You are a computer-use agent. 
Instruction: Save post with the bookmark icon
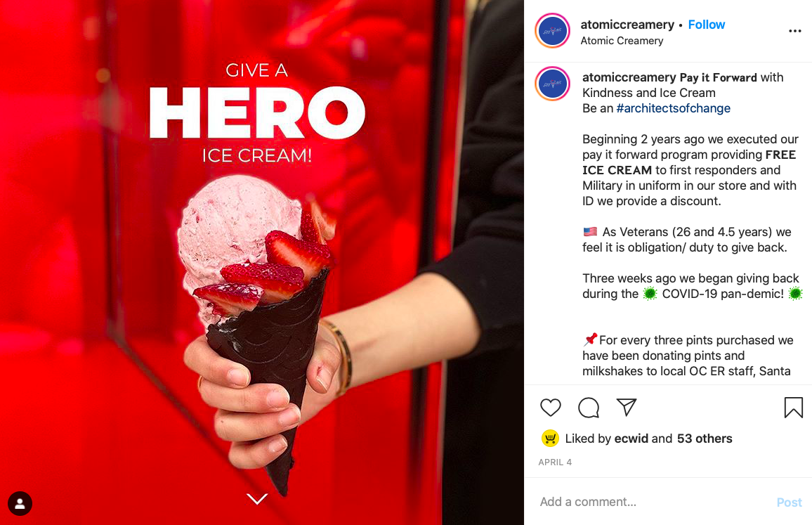click(793, 408)
